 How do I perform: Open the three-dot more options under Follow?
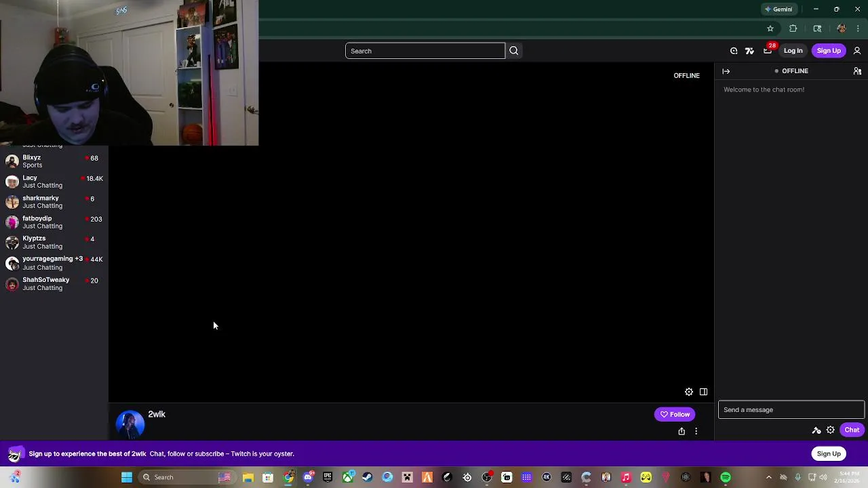pos(696,431)
